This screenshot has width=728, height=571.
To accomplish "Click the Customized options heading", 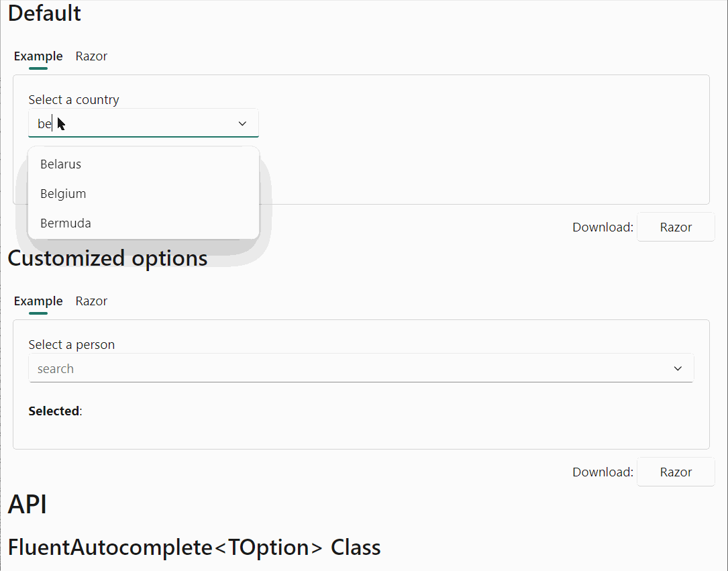I will pyautogui.click(x=107, y=258).
